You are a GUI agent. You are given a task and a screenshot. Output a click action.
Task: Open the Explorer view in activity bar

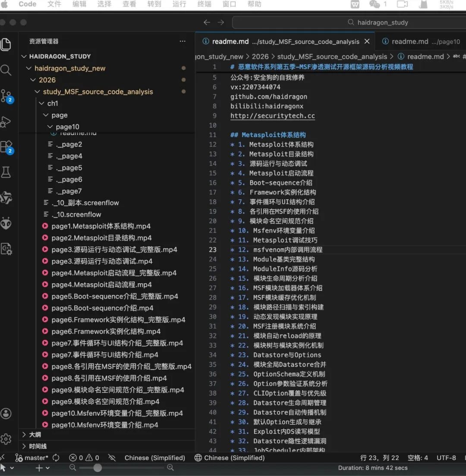pyautogui.click(x=6, y=44)
